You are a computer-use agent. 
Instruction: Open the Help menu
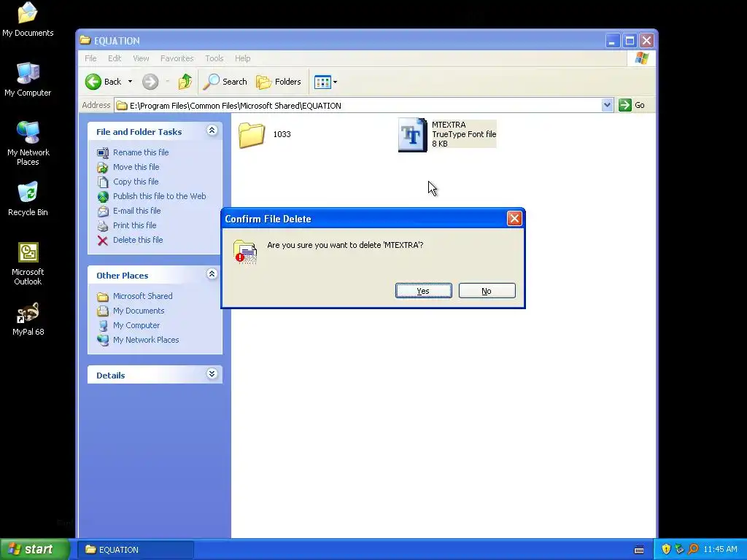pyautogui.click(x=242, y=58)
